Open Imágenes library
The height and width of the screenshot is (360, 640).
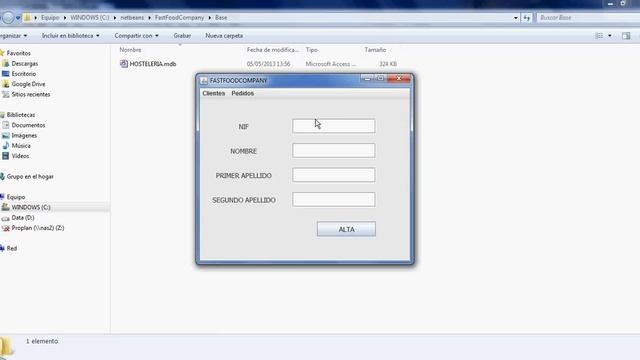[x=24, y=136]
